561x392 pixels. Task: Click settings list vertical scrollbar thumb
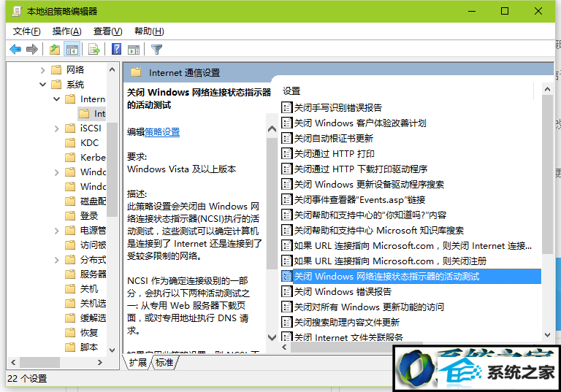click(x=547, y=174)
